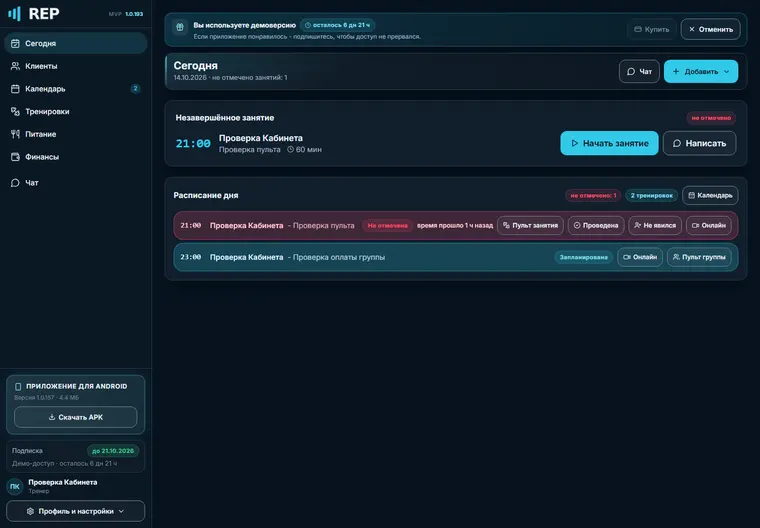Mark 21:00 session as Не явился

coord(655,225)
